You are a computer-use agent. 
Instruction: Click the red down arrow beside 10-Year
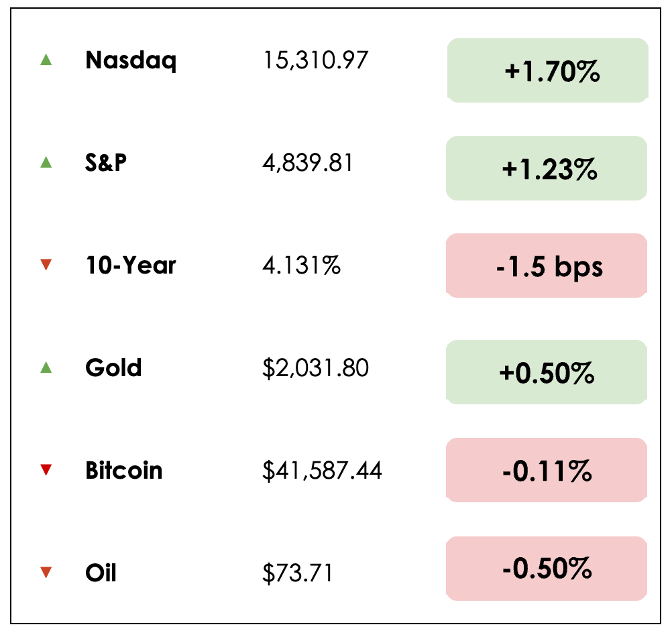click(x=46, y=266)
